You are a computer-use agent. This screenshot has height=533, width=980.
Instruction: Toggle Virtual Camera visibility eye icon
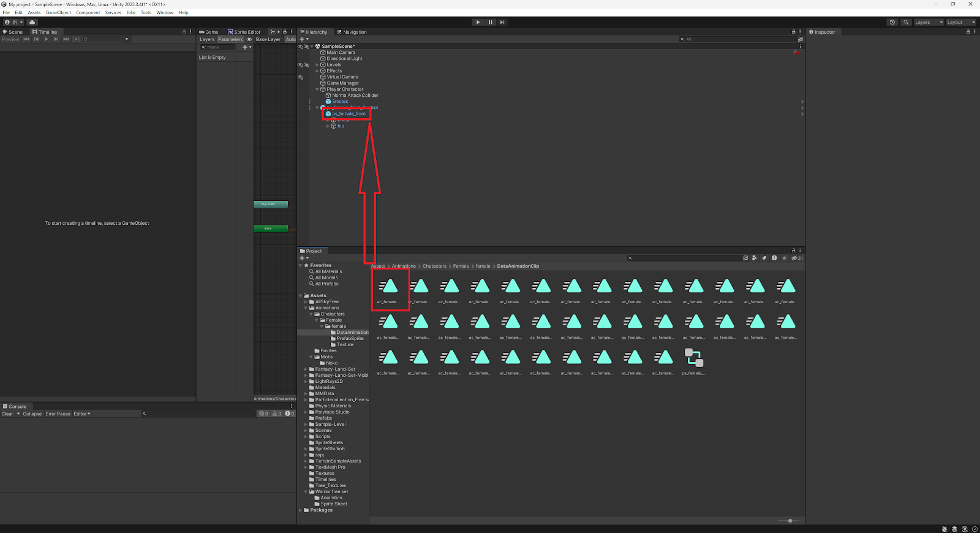(x=300, y=77)
